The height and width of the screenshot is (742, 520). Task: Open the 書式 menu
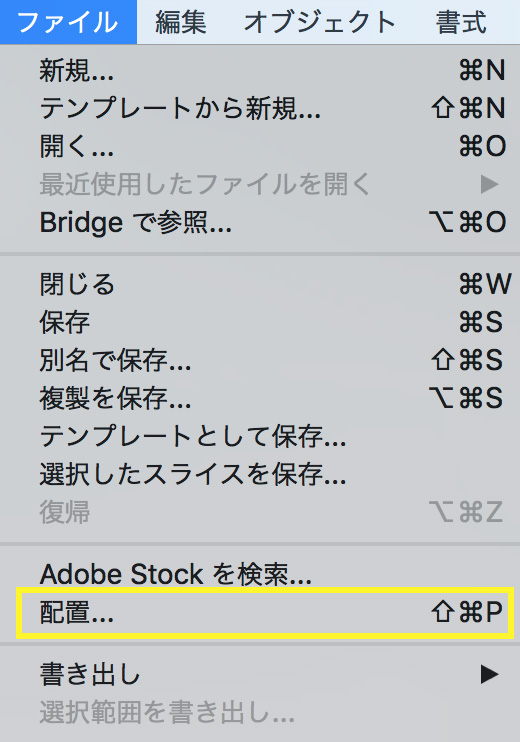(461, 22)
